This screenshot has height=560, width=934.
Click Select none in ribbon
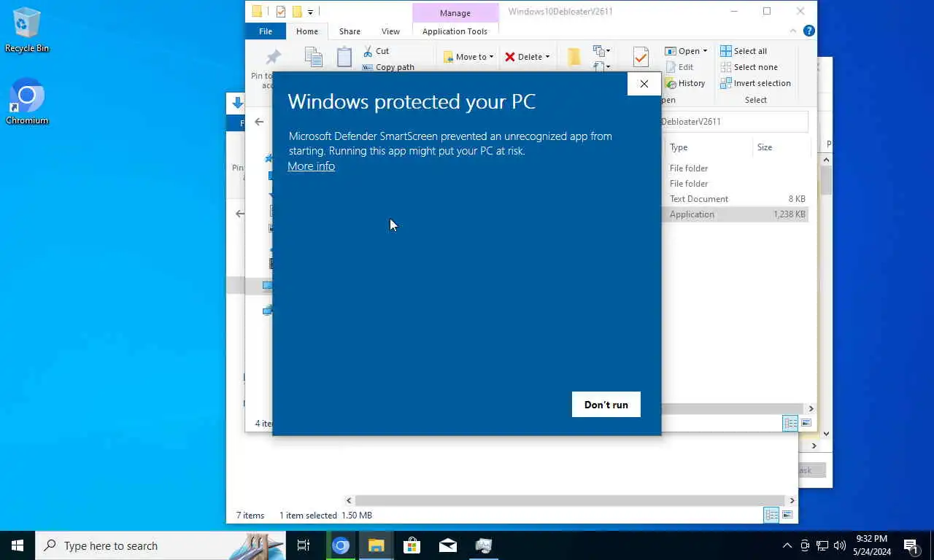[x=749, y=67]
